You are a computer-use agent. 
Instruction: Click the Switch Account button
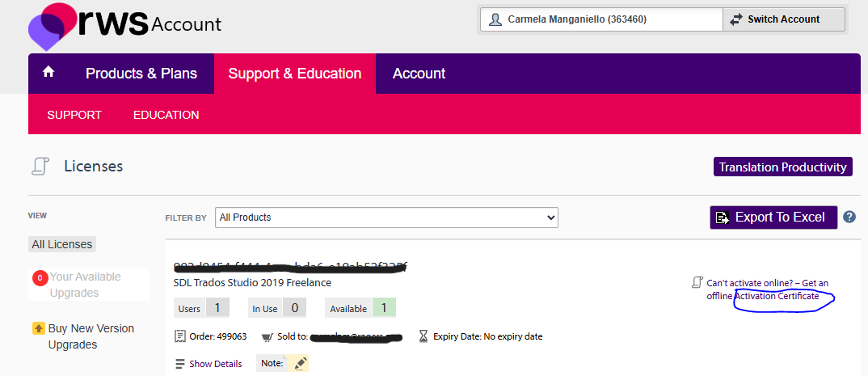tap(784, 19)
